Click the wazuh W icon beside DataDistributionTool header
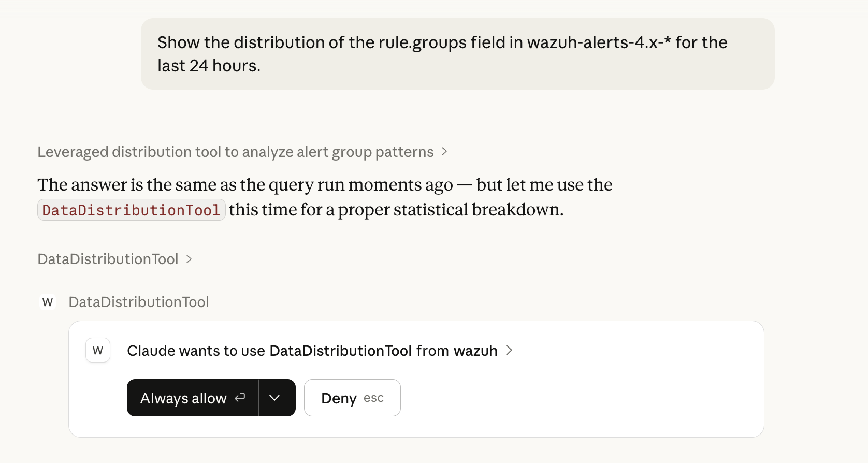This screenshot has width=868, height=463. coord(48,302)
